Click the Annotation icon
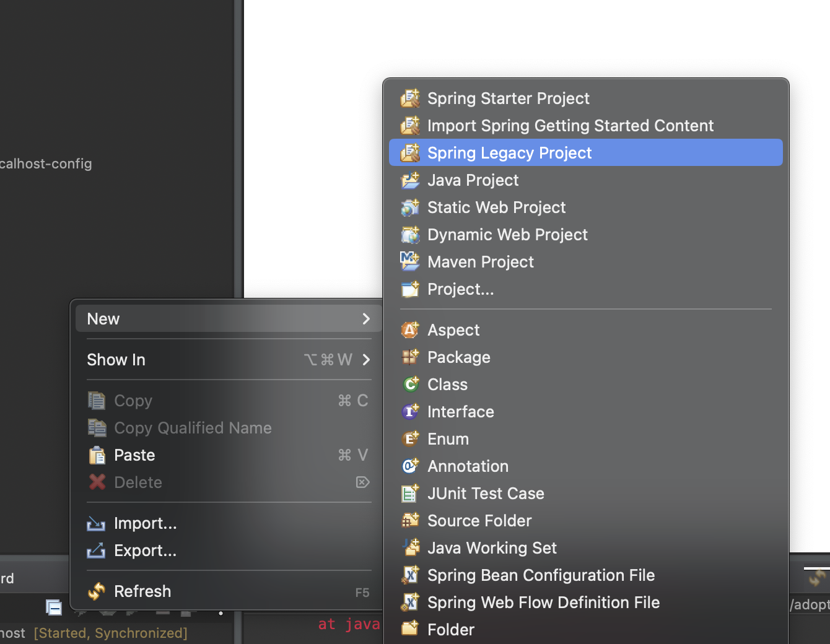 point(410,466)
